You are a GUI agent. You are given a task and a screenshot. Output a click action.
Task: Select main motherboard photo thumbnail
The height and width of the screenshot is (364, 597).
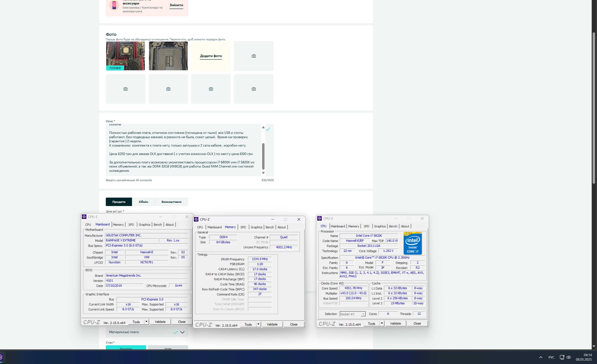point(125,56)
